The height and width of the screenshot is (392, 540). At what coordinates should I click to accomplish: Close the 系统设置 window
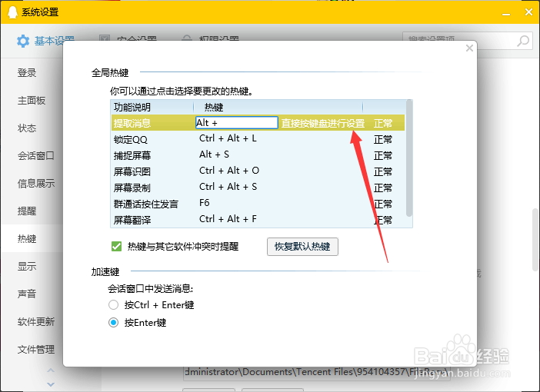(x=528, y=12)
